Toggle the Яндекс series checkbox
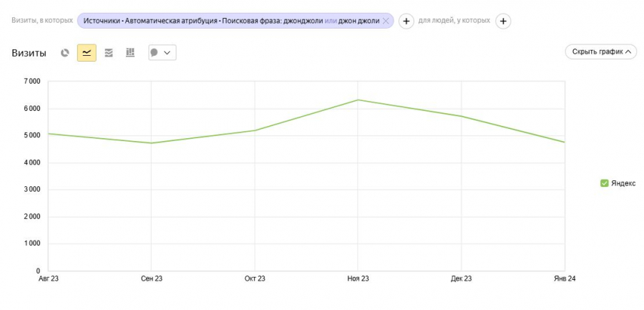 coord(604,183)
